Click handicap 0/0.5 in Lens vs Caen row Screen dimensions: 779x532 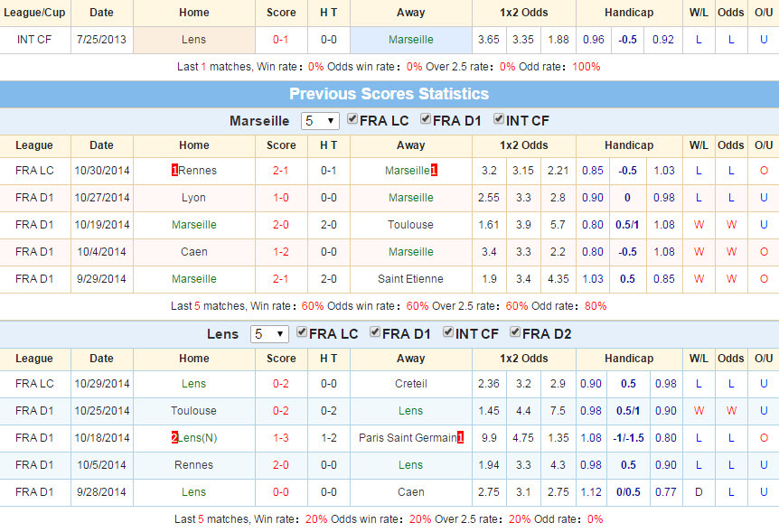(628, 492)
